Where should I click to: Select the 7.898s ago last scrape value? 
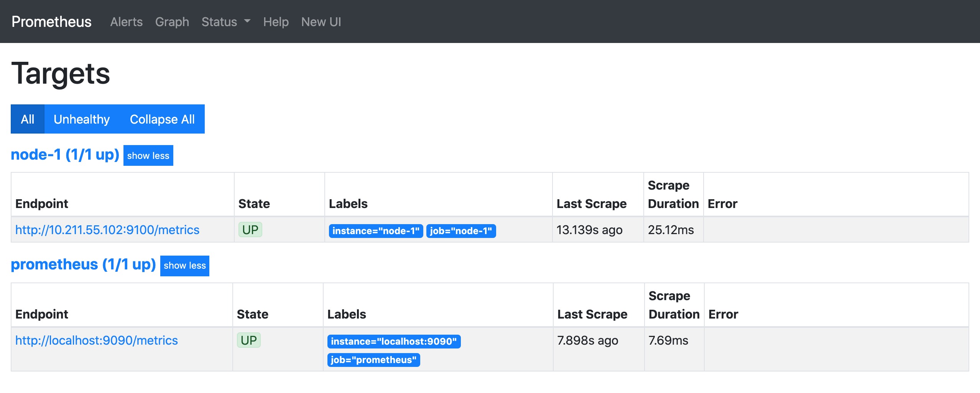587,340
